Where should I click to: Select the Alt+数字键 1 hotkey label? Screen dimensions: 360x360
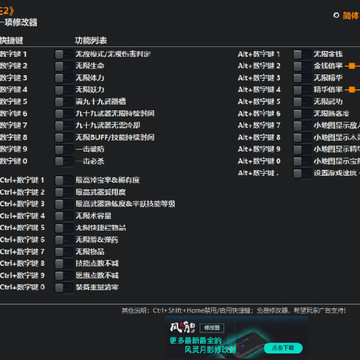pos(259,54)
